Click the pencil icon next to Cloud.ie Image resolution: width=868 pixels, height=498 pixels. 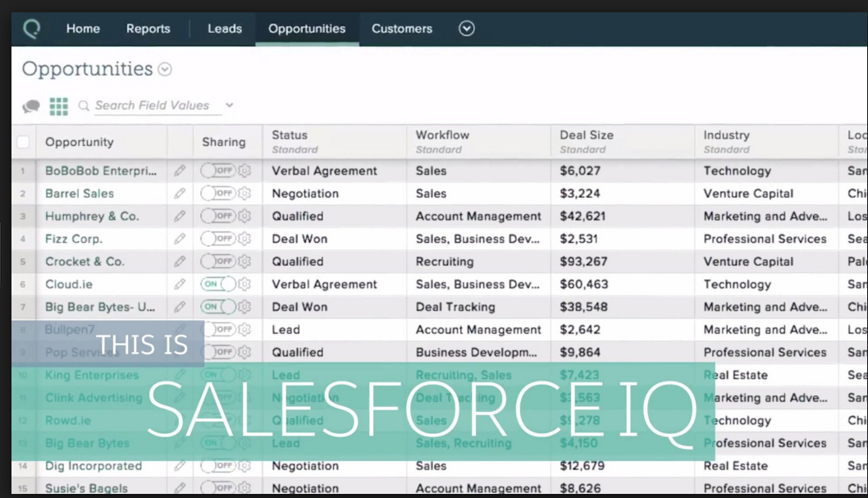point(180,284)
